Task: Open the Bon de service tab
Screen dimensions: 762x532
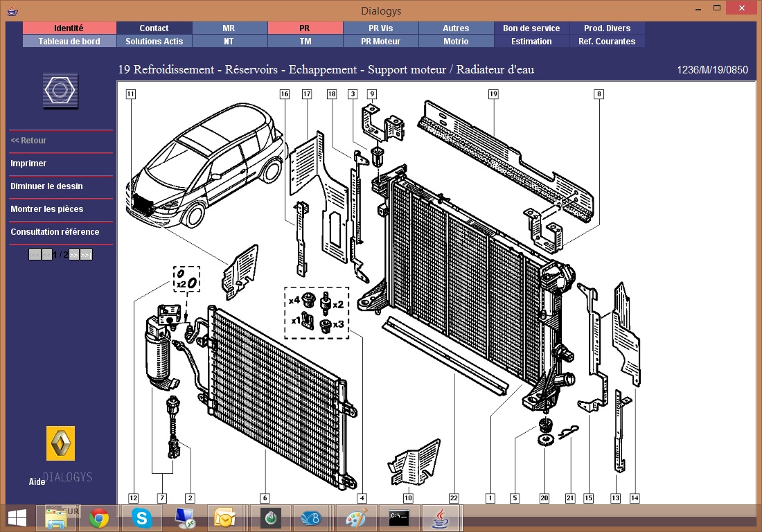Action: [531, 28]
